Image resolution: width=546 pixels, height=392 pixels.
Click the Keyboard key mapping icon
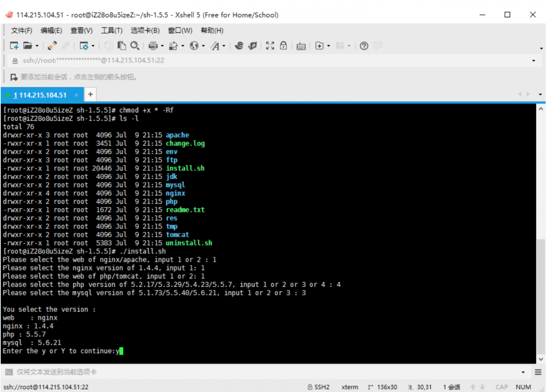(301, 46)
